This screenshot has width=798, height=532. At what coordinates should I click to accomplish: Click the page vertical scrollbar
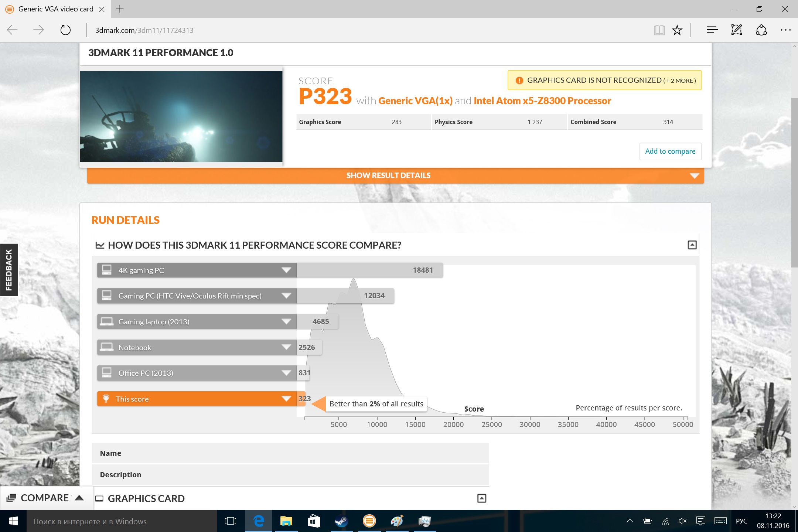pyautogui.click(x=794, y=183)
